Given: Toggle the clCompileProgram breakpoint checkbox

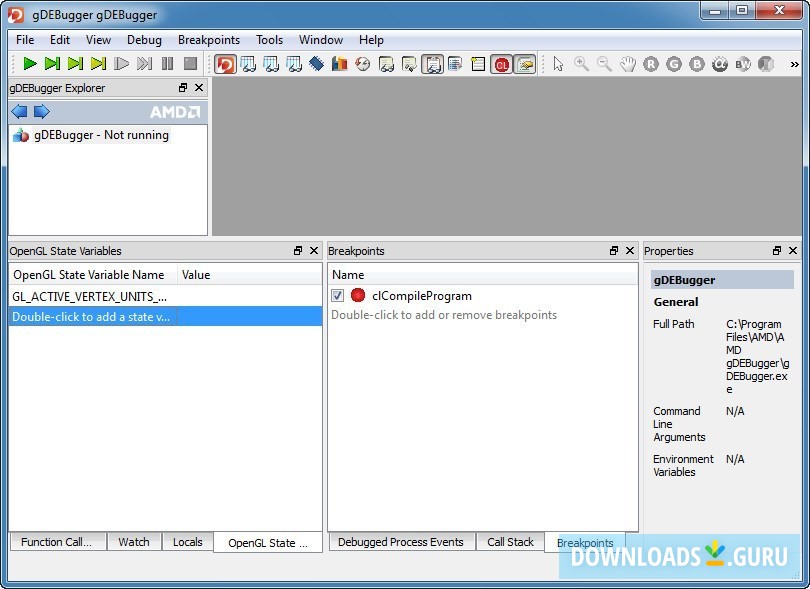Looking at the screenshot, I should [338, 296].
